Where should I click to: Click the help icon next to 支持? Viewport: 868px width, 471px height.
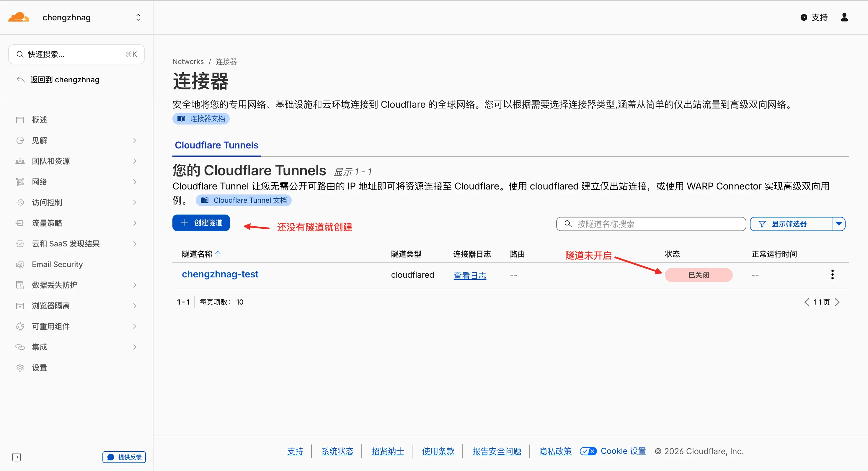click(804, 17)
